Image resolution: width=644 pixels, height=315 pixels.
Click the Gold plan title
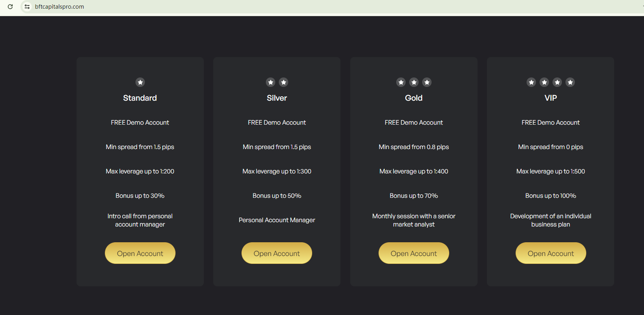pos(413,98)
